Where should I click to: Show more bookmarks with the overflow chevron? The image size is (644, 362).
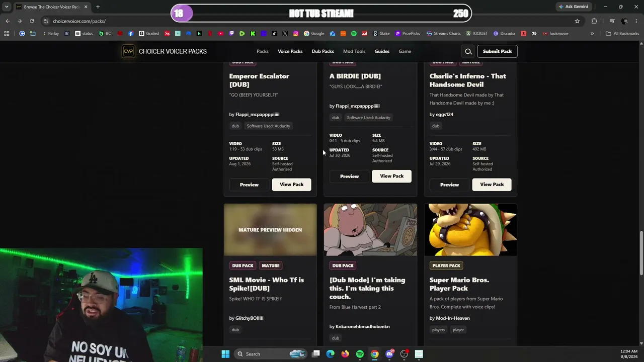pos(592,34)
